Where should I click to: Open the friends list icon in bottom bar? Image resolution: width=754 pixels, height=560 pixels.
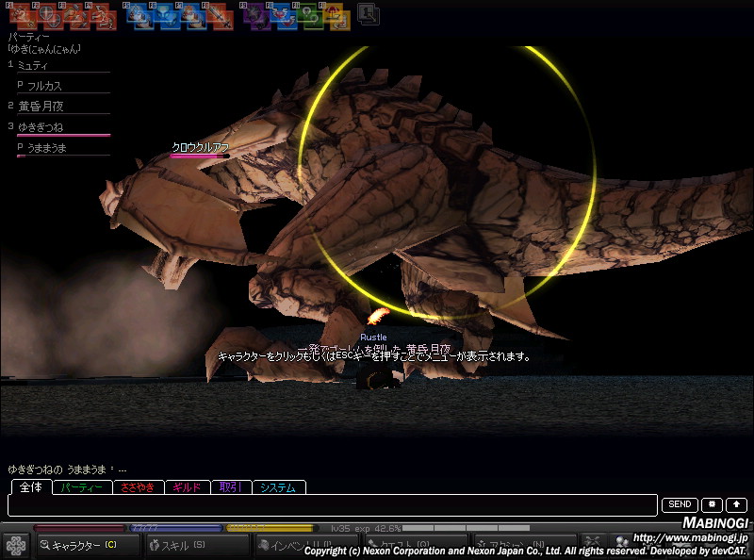coord(621,543)
